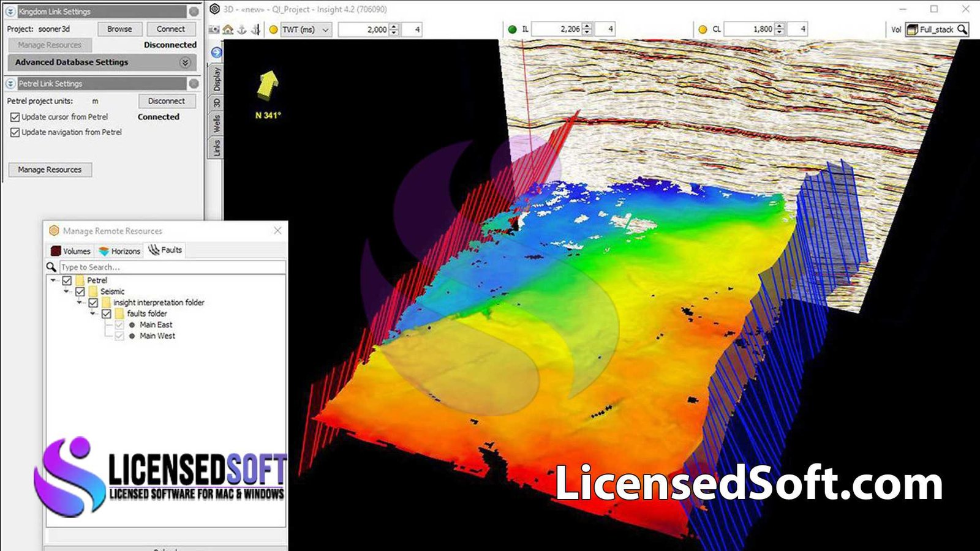Click the IL value spinner arrows

point(587,29)
